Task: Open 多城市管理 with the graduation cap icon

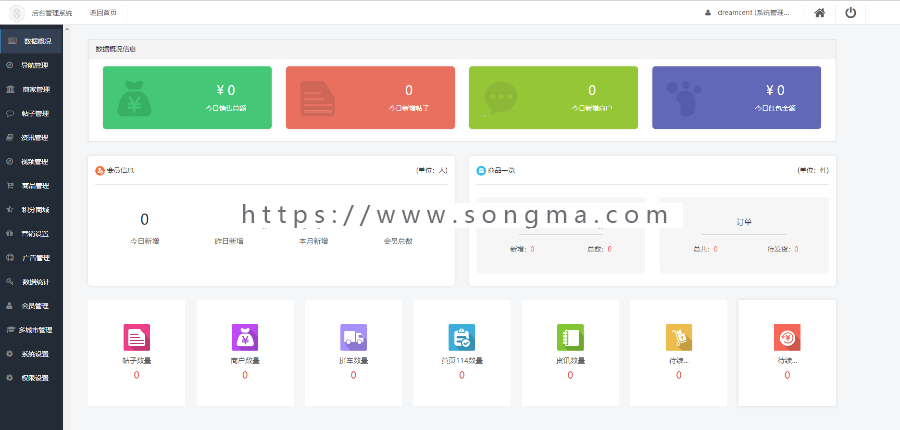Action: (31, 330)
